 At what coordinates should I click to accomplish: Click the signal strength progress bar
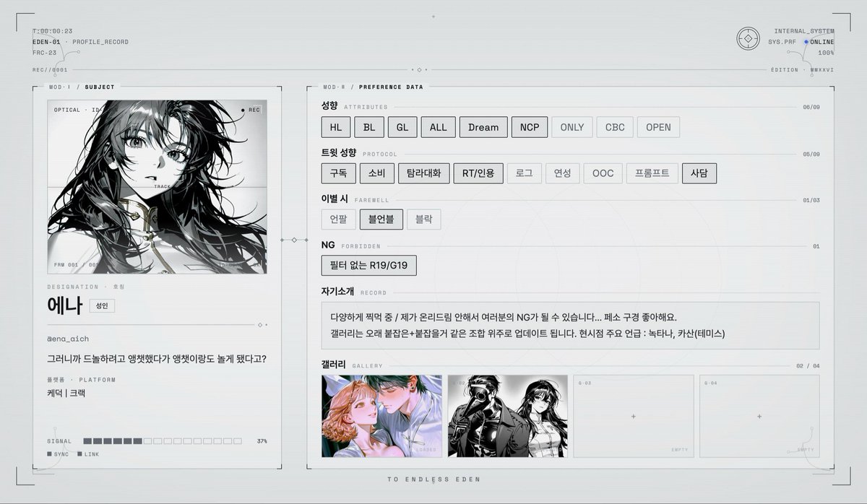tap(163, 440)
